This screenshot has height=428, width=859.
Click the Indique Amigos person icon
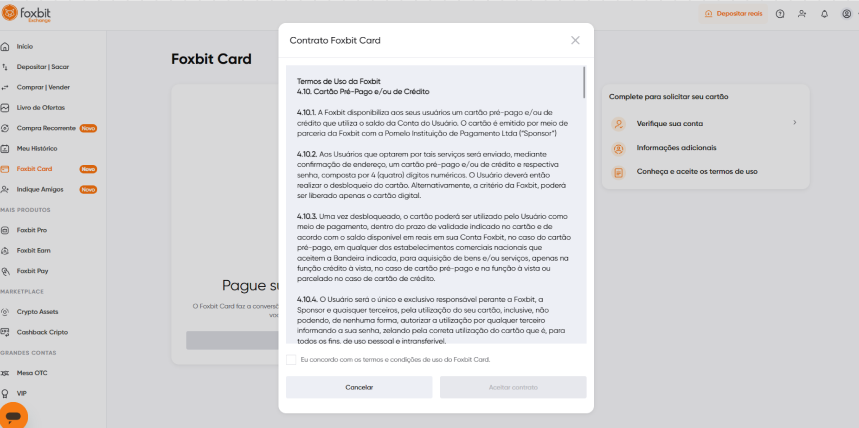[x=5, y=189]
